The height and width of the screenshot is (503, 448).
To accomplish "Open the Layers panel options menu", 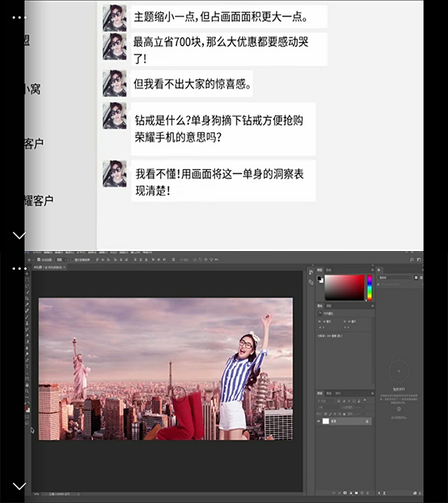I will 373,393.
